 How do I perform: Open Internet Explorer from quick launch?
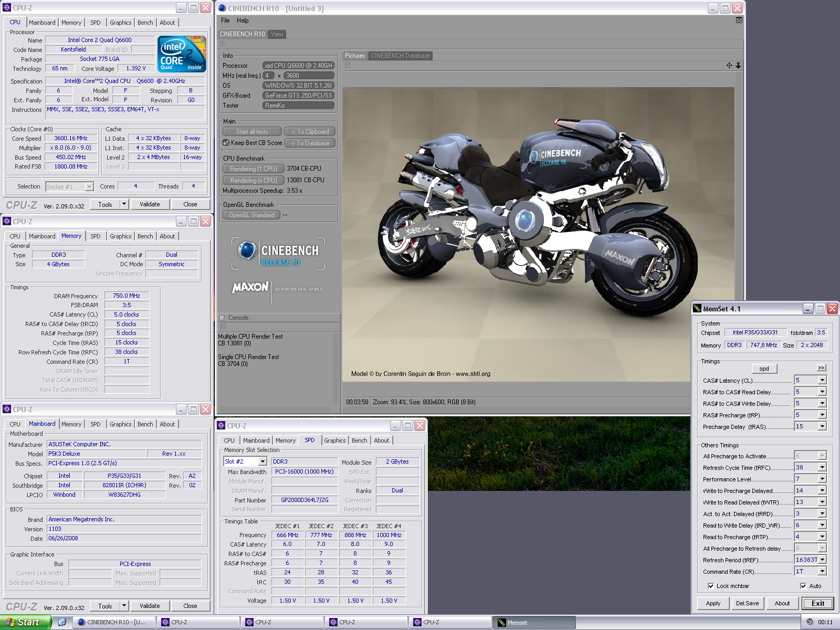click(62, 622)
